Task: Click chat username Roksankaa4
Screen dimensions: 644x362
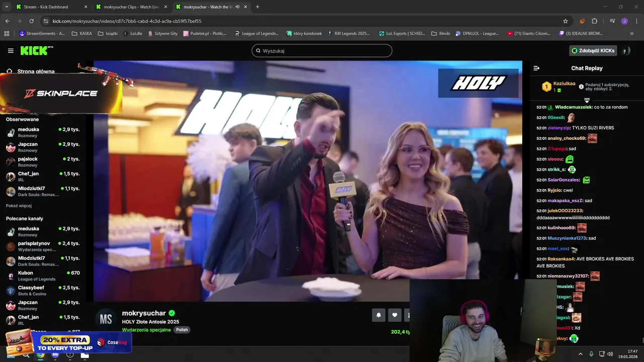Action: pyautogui.click(x=561, y=259)
